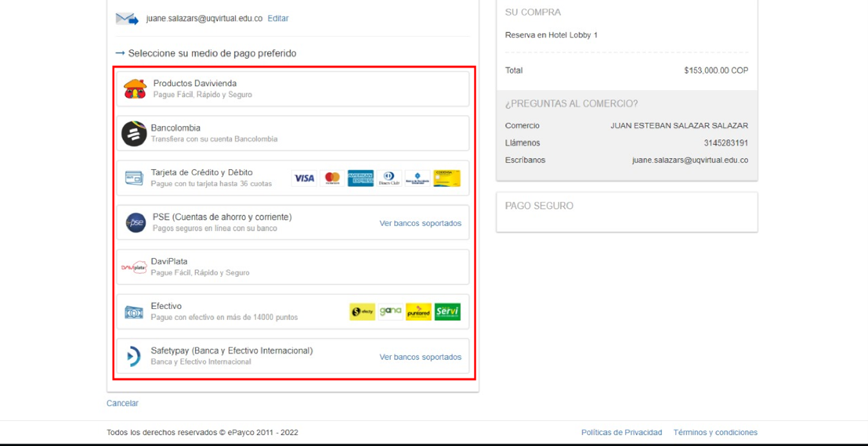Choose the DaviPlata payment option
This screenshot has height=446, width=868.
coord(293,267)
